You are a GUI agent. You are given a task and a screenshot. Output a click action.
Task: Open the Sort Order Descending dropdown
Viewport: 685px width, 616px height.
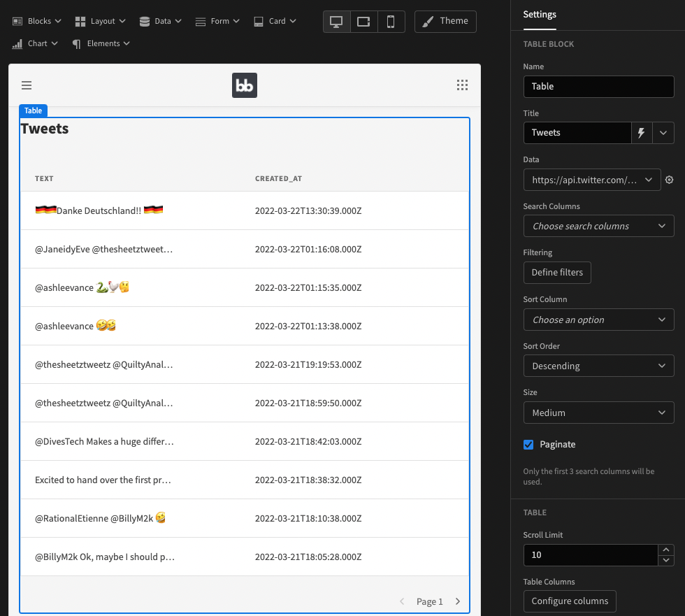click(x=598, y=366)
